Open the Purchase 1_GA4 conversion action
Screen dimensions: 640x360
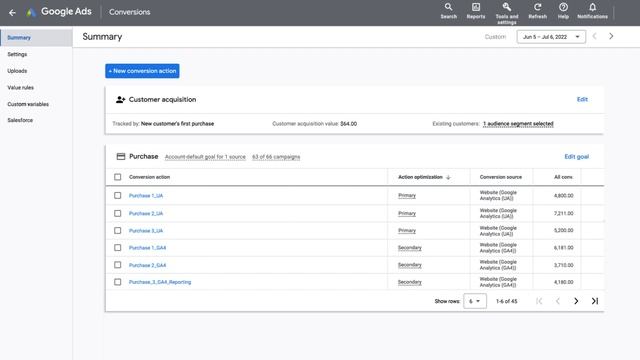[147, 248]
